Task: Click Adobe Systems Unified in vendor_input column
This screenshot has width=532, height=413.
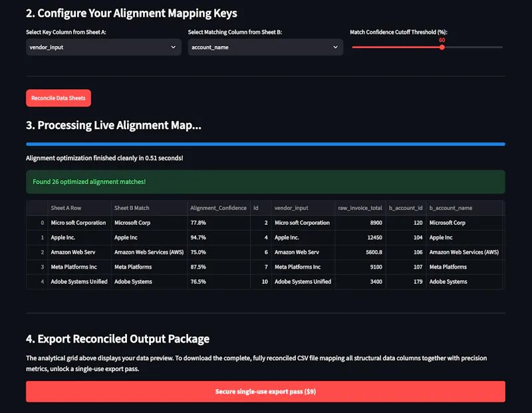Action: click(303, 282)
